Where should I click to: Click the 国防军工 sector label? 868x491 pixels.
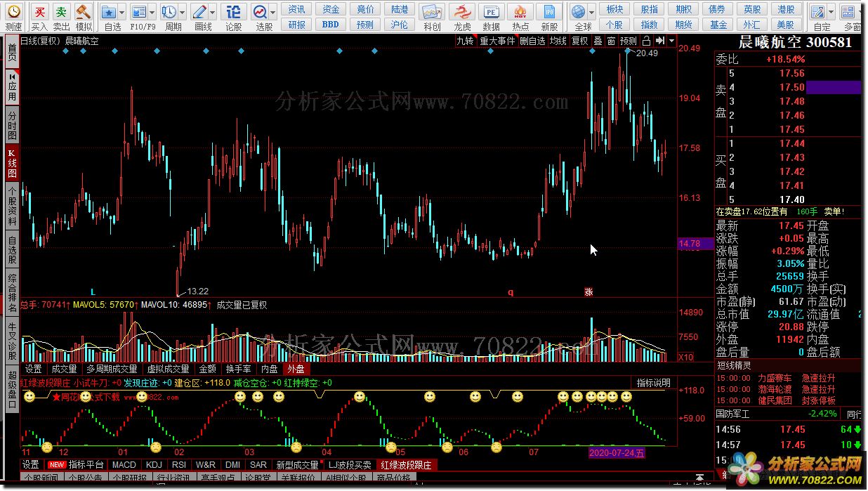click(733, 414)
